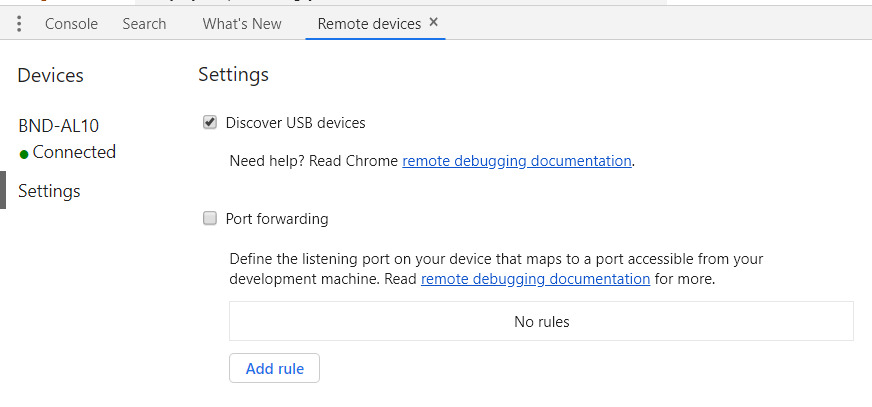
Task: Click the Port forwarding label text
Action: pyautogui.click(x=277, y=219)
